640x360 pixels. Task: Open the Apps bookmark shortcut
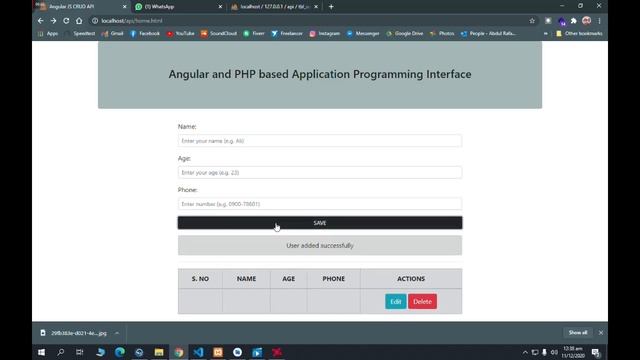coord(48,33)
